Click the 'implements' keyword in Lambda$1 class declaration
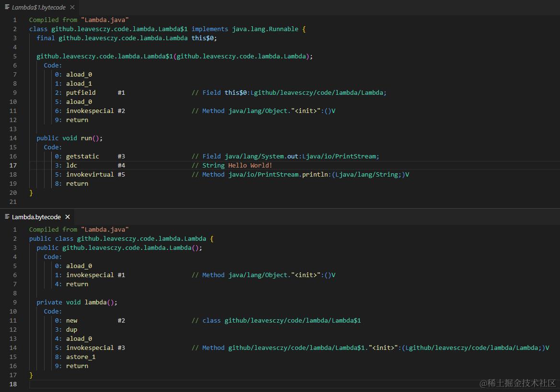Viewport: 560px width, 392px height. pos(210,29)
